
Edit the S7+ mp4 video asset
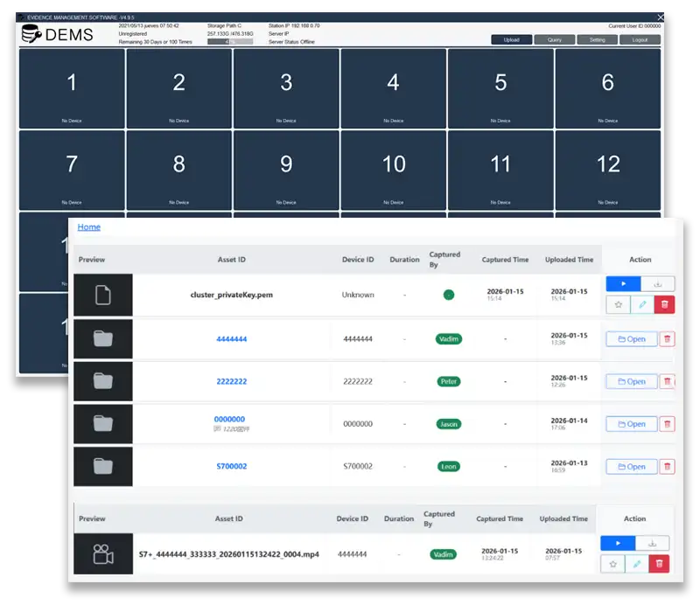[x=637, y=564]
